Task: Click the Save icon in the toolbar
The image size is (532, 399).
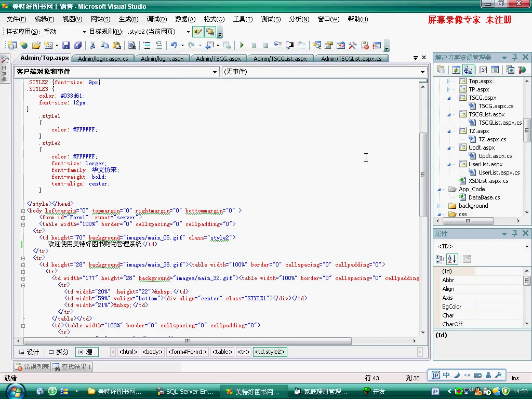Action: coord(65,46)
